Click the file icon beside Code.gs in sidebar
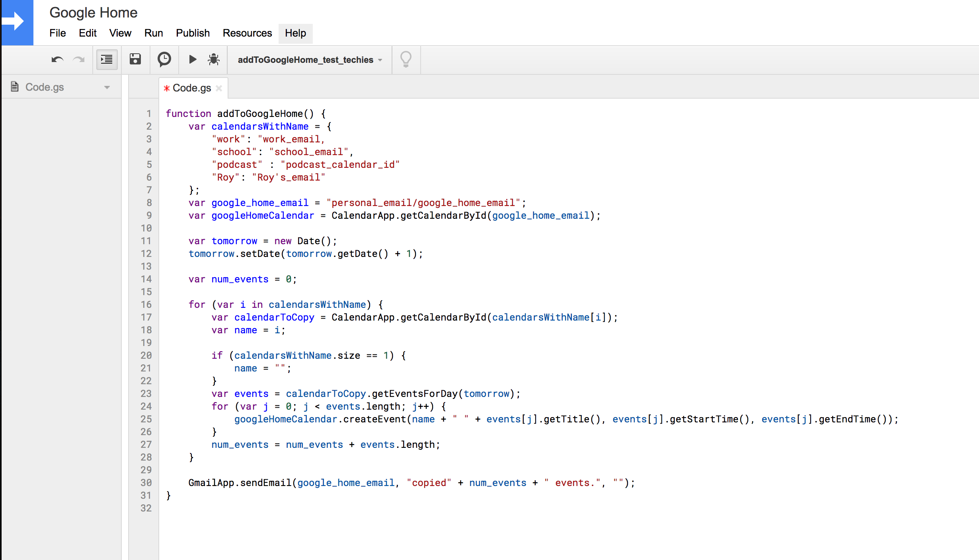The width and height of the screenshot is (979, 560). (15, 86)
